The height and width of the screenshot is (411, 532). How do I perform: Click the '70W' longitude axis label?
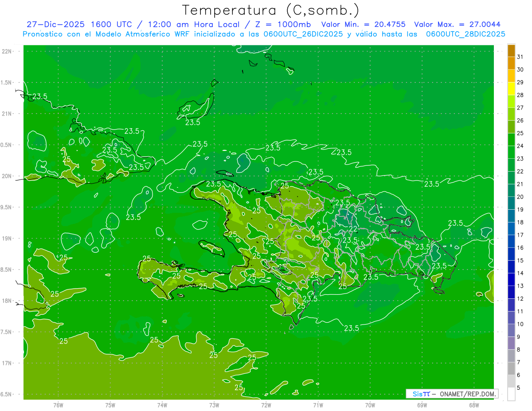point(370,405)
